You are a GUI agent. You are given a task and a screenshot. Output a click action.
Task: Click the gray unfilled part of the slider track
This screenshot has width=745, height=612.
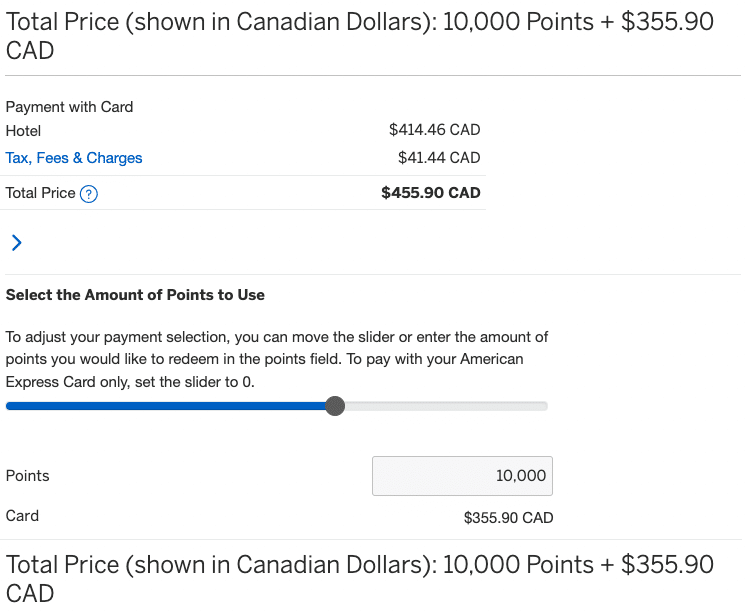click(x=445, y=406)
